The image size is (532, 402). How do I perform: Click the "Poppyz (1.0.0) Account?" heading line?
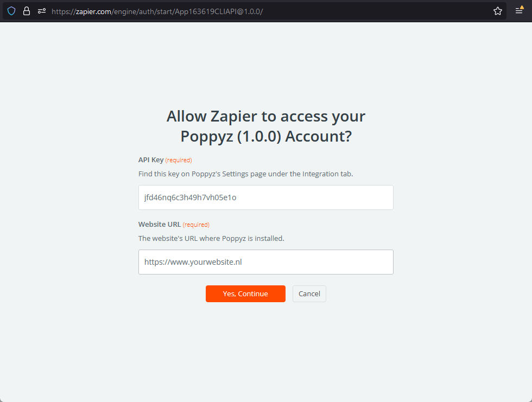tap(265, 137)
